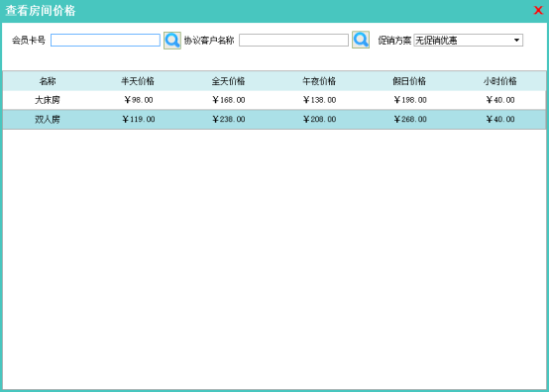Click the 全天价格 column header
The height and width of the screenshot is (392, 549).
coord(228,81)
